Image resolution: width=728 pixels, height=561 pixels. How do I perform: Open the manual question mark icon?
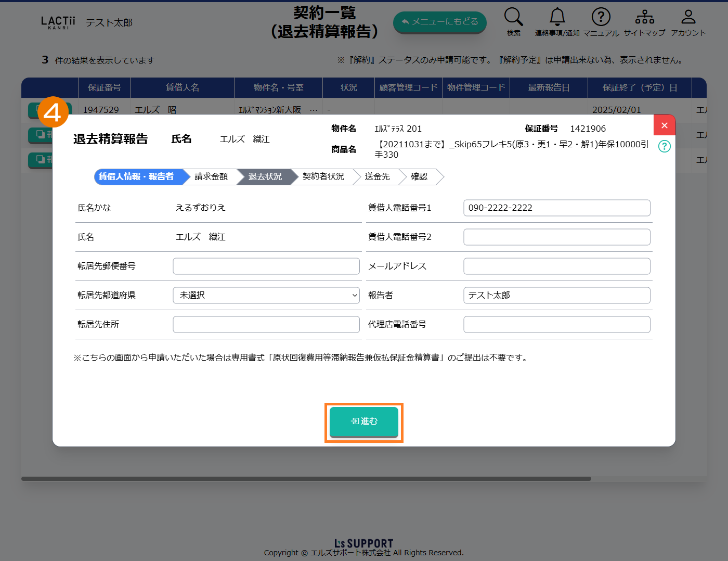pos(601,17)
